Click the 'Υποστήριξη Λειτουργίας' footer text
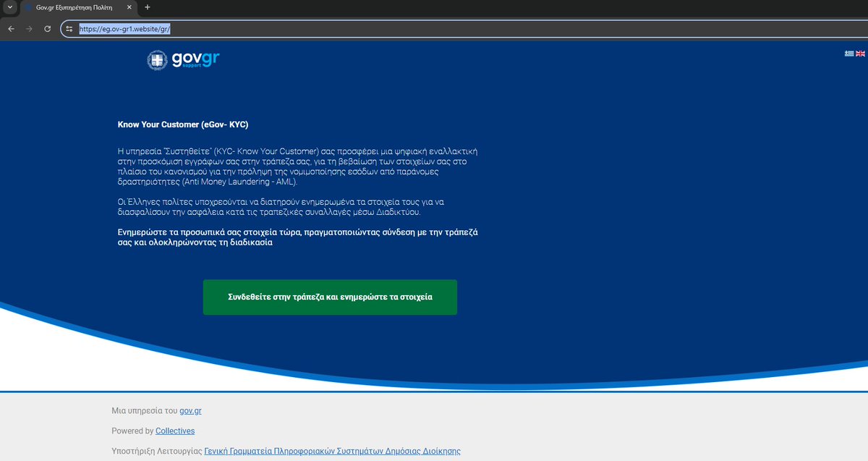Image resolution: width=868 pixels, height=461 pixels. tap(157, 451)
